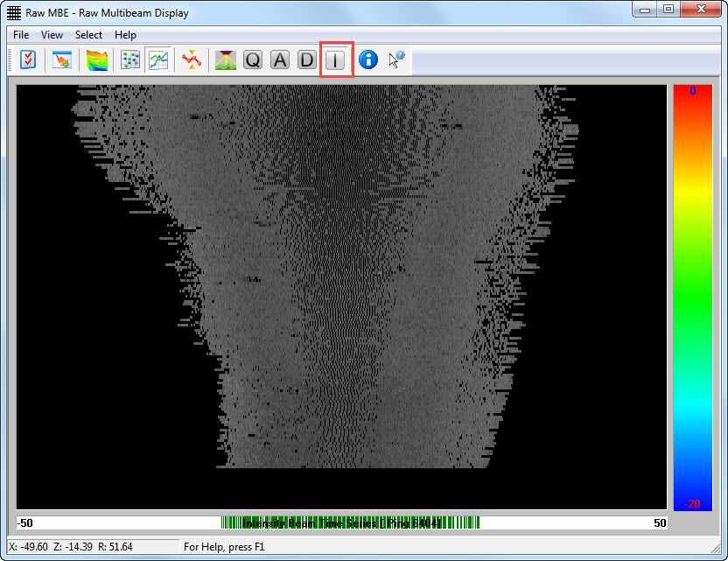Image resolution: width=728 pixels, height=561 pixels.
Task: Toggle the highlighted I toolbar button
Action: [336, 60]
